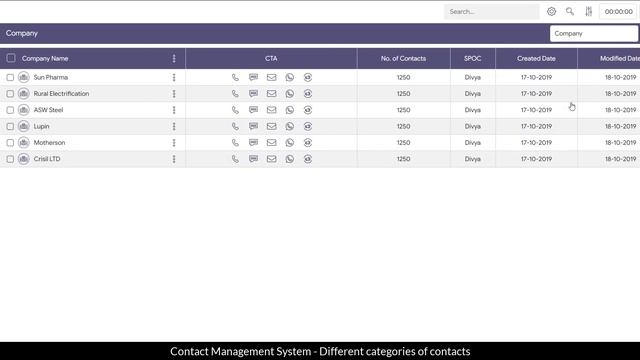
Task: Click the phone call icon for Sun Pharma
Action: tap(235, 77)
